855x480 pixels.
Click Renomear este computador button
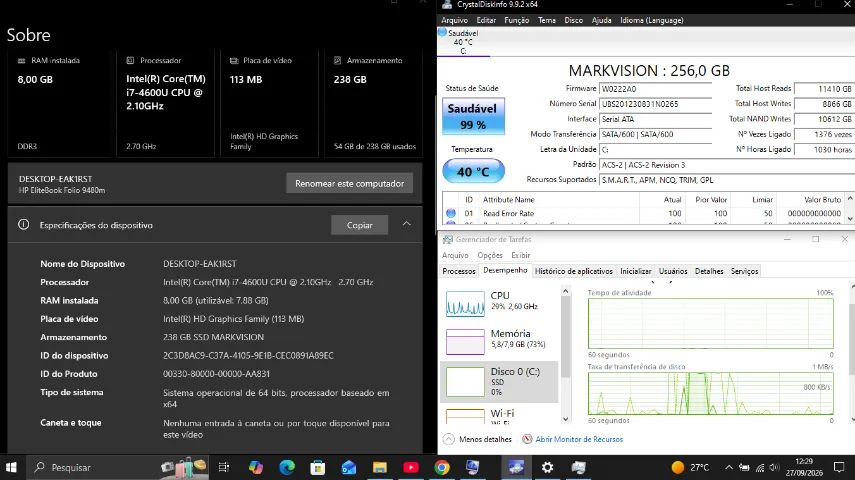tap(350, 183)
